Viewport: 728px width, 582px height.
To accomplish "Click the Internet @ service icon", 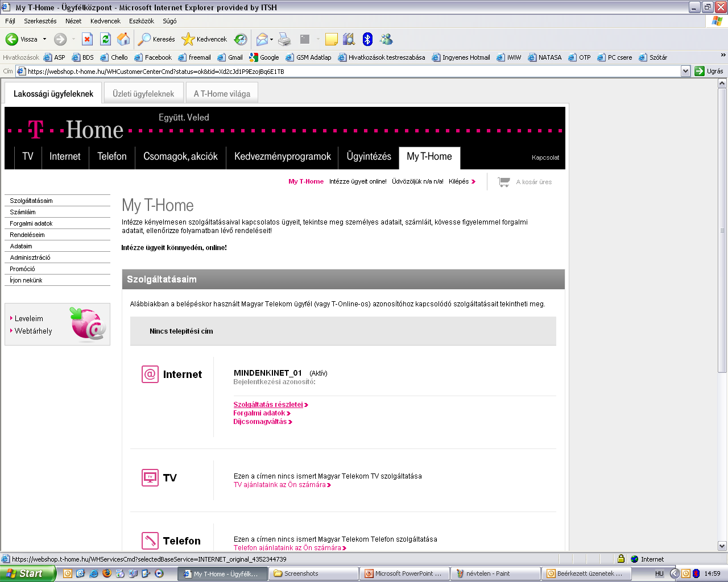I will coord(150,374).
